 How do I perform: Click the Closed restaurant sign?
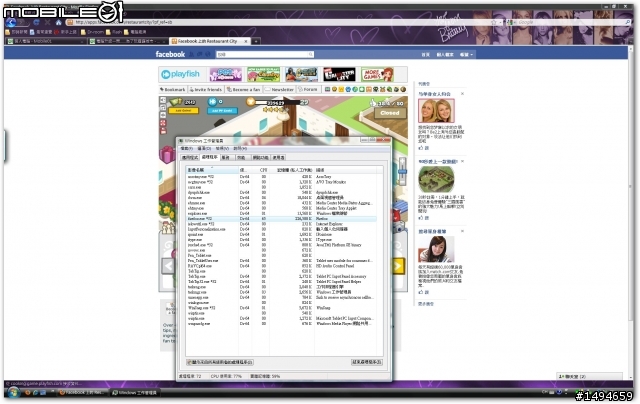389,113
